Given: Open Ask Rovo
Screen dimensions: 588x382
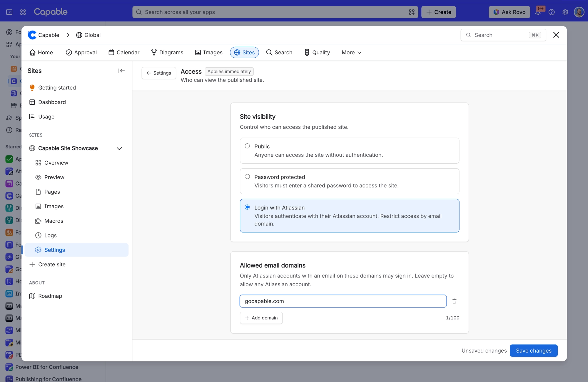Looking at the screenshot, I should click(509, 12).
